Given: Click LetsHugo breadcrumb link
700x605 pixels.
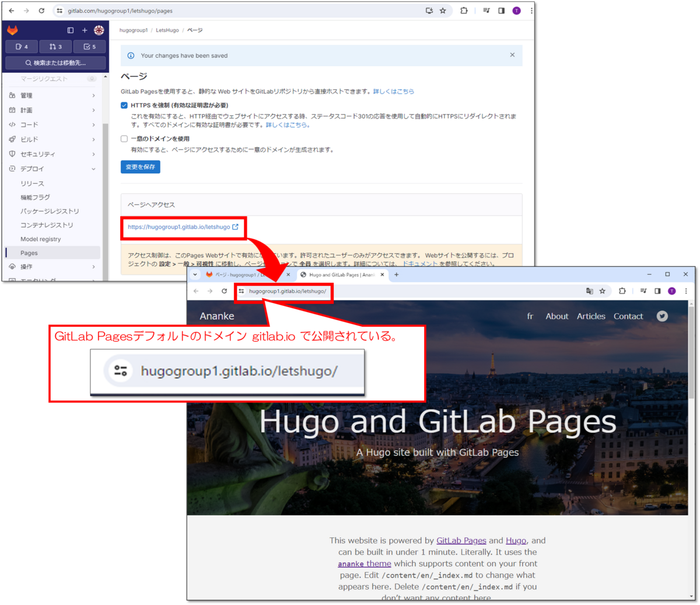Looking at the screenshot, I should (x=167, y=30).
